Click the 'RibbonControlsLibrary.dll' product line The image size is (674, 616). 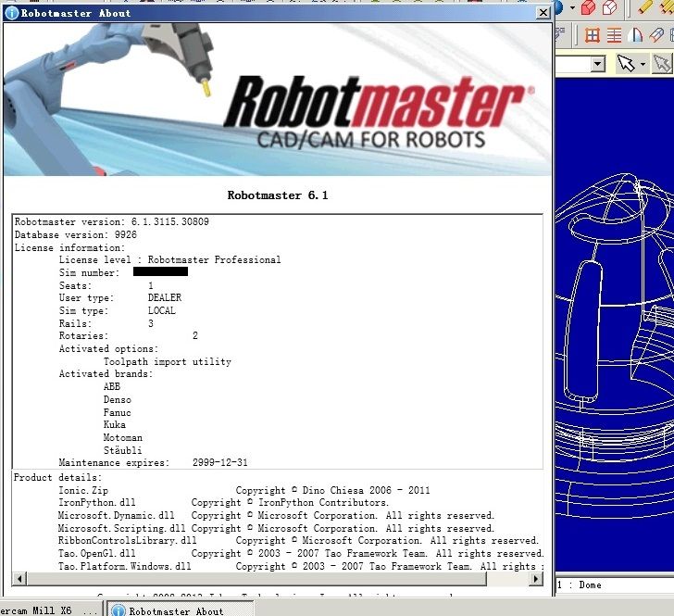pyautogui.click(x=299, y=540)
